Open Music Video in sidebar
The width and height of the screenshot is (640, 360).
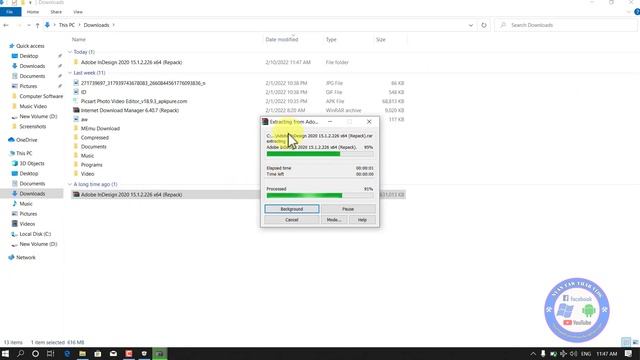click(x=33, y=106)
